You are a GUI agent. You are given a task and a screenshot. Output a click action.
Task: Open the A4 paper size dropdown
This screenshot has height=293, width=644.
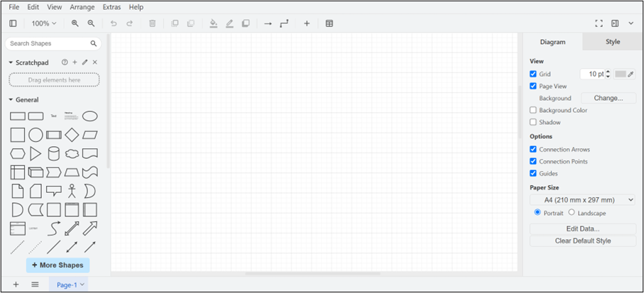click(x=583, y=201)
